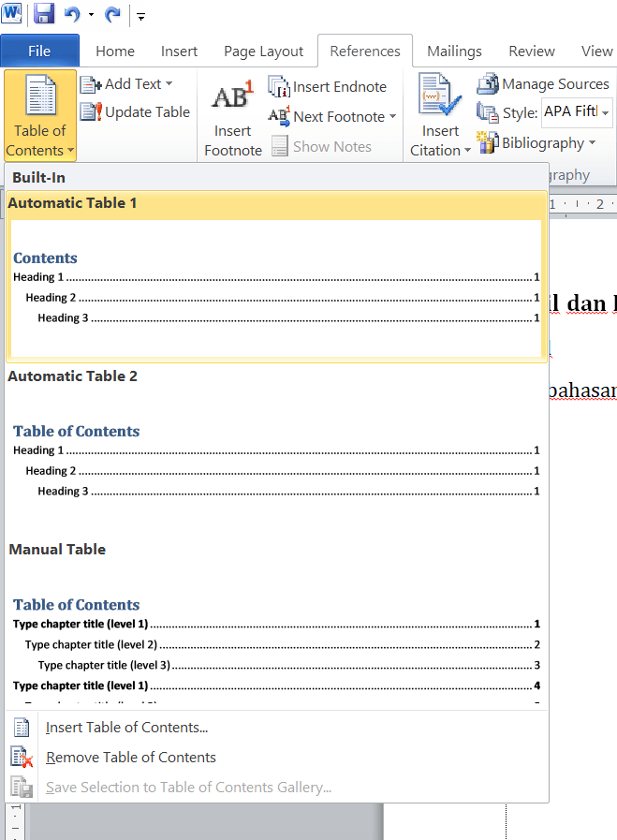Choose Insert Table of Contents option
This screenshot has height=840, width=617.
pyautogui.click(x=126, y=728)
